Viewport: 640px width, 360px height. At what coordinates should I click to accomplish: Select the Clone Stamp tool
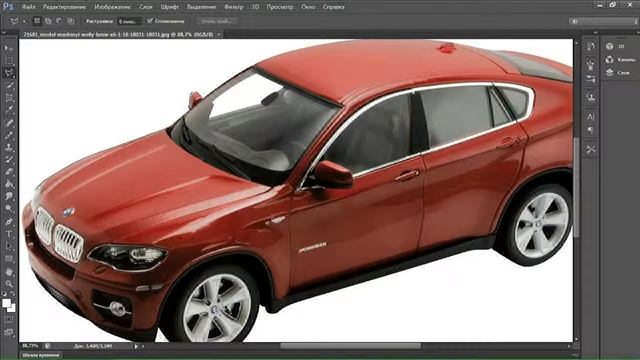coord(9,147)
